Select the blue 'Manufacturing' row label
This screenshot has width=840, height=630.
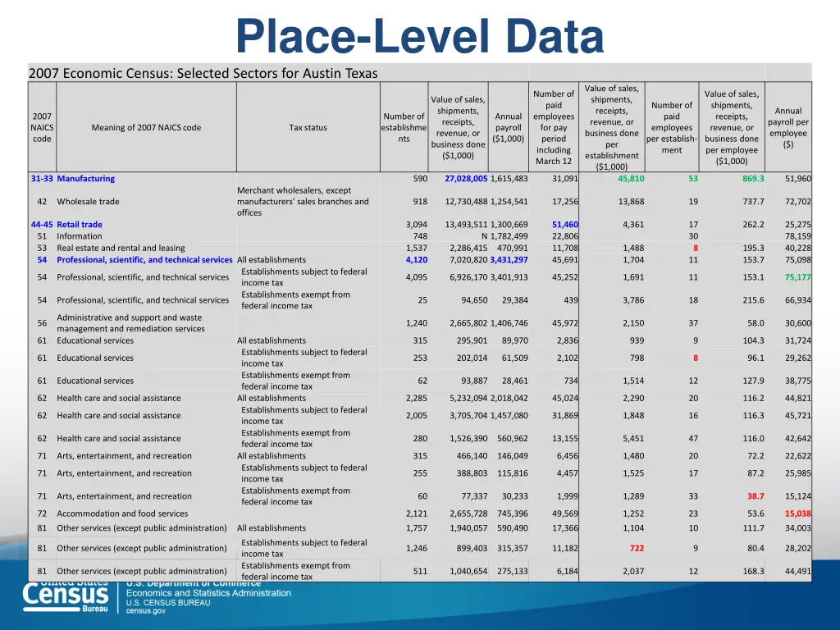[85, 178]
